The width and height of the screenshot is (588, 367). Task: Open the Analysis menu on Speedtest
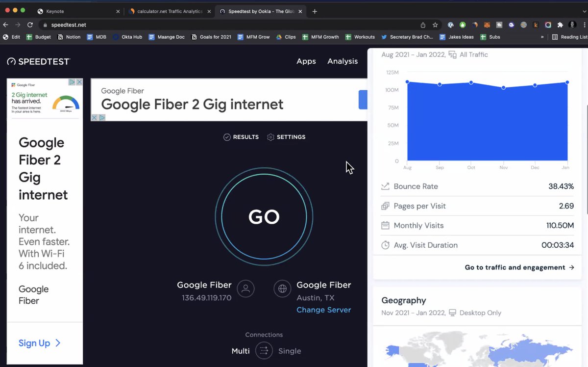pos(343,61)
